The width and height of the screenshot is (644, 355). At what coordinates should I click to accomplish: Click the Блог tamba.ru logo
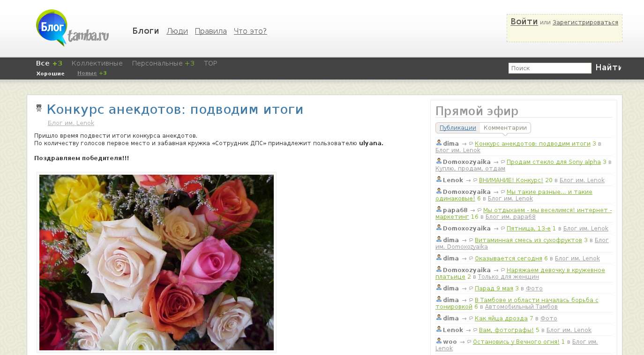72,28
